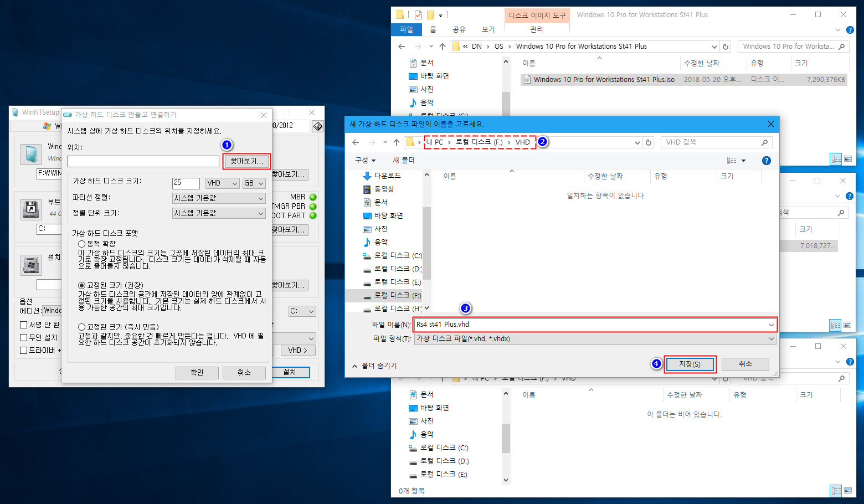Screen dimensions: 864x504
Task: Click the search box in the top Explorer window
Action: coord(793,47)
